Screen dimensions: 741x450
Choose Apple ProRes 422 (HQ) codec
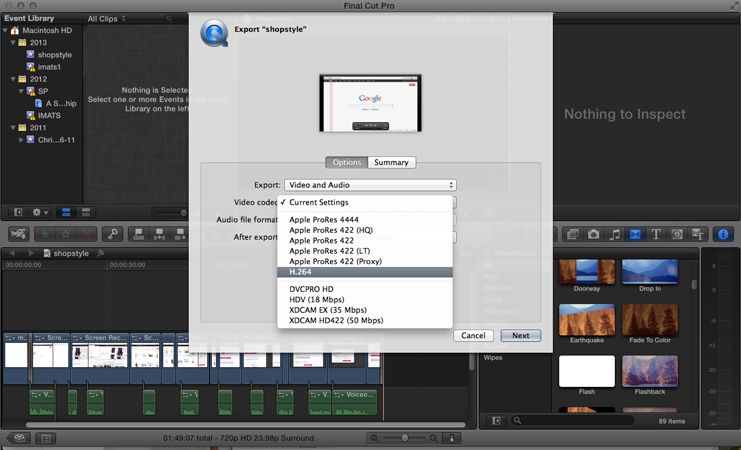[x=365, y=230]
